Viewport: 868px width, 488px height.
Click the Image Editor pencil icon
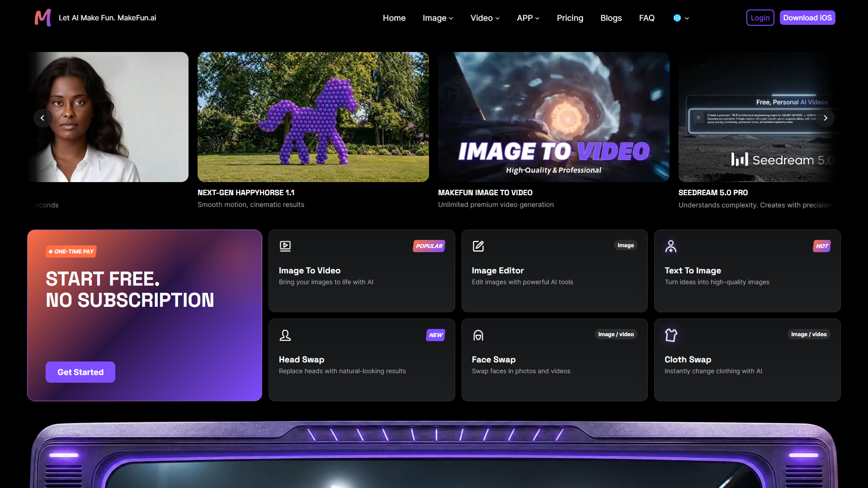click(478, 246)
